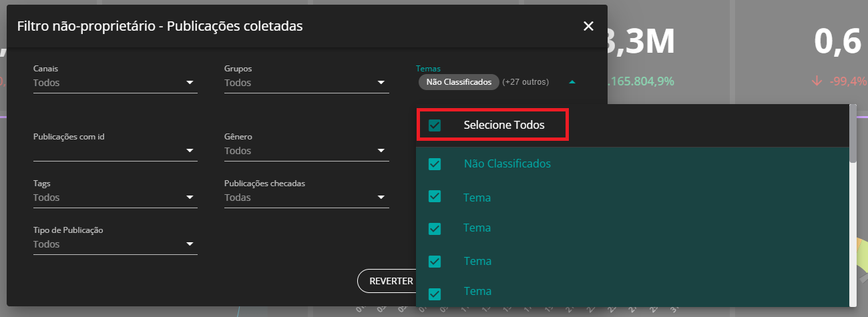Open the Grupos dropdown

pos(306,83)
